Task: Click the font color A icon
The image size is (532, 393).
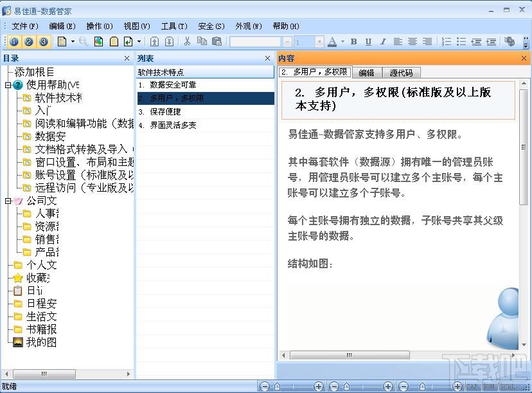Action: [332, 42]
